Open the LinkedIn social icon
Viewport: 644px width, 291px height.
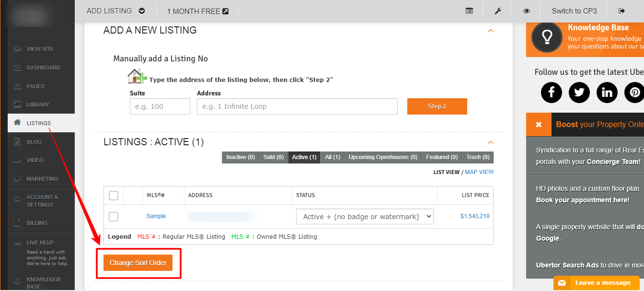click(607, 92)
